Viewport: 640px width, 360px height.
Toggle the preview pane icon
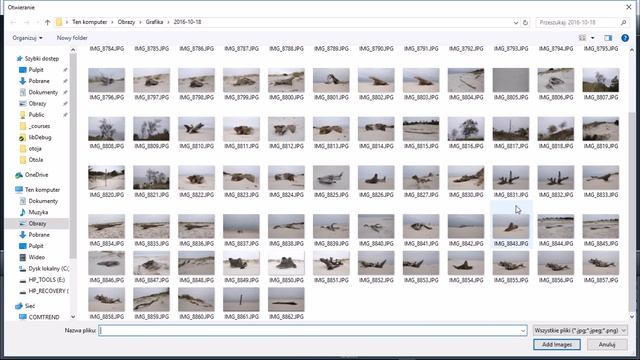point(608,38)
